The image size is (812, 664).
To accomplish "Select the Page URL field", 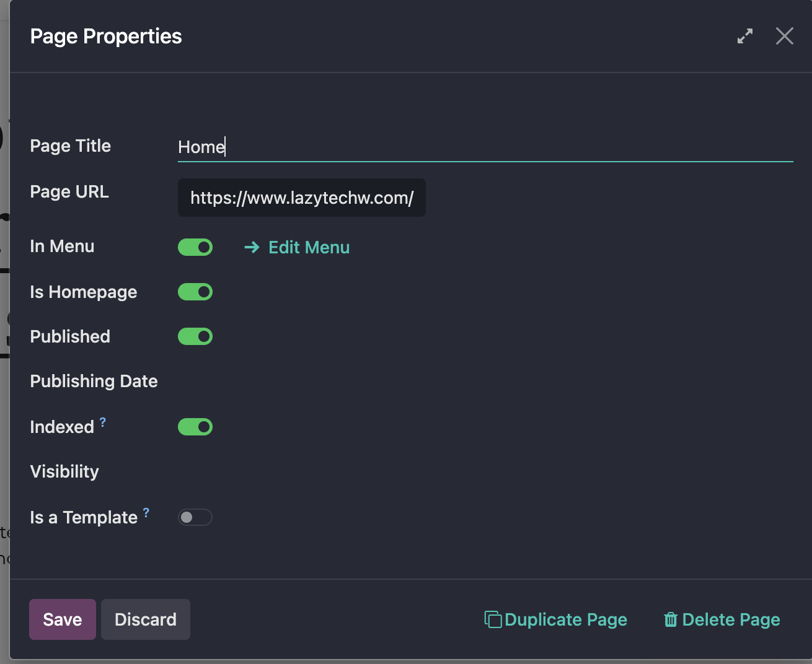I will (x=302, y=198).
